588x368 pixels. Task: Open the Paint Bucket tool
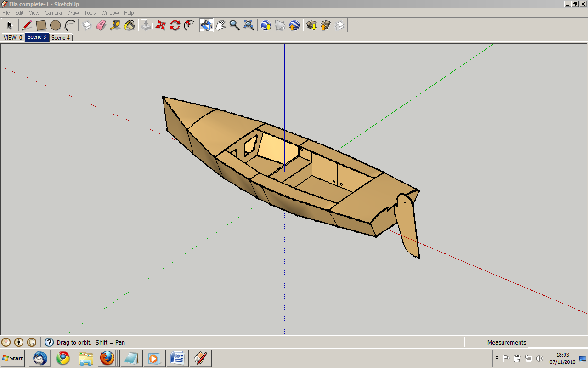[129, 25]
